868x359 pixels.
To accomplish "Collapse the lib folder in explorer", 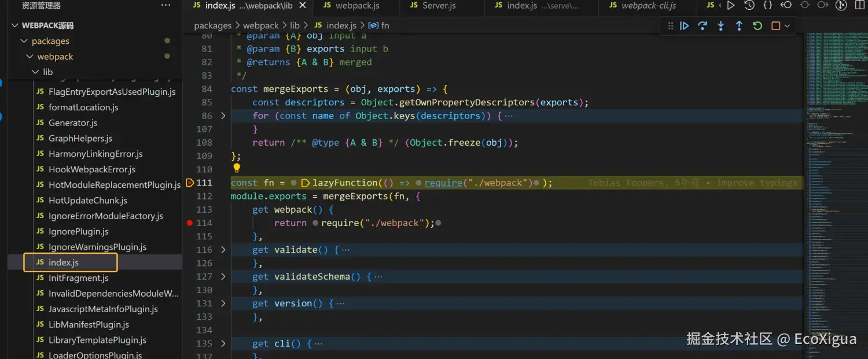I will (35, 72).
